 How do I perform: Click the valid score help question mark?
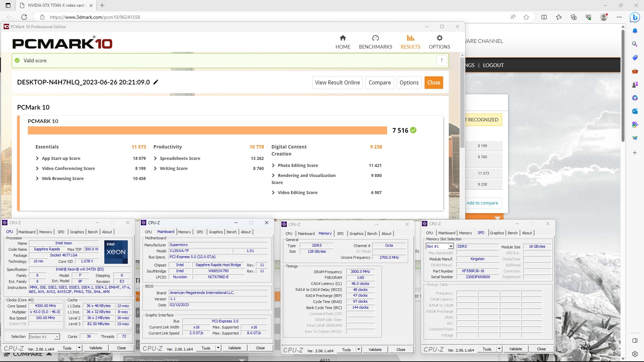441,61
